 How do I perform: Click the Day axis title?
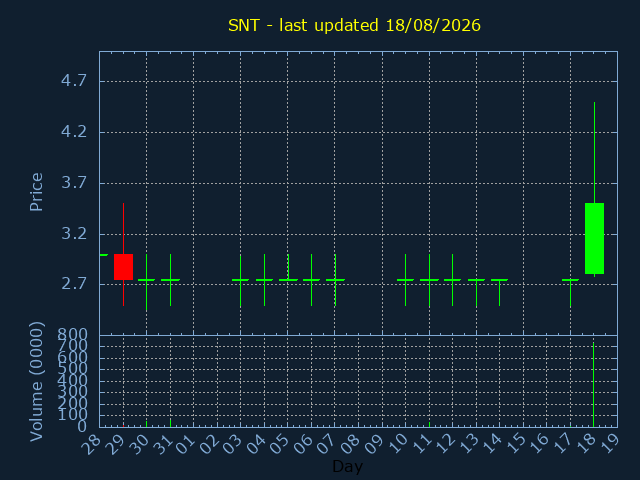[347, 467]
